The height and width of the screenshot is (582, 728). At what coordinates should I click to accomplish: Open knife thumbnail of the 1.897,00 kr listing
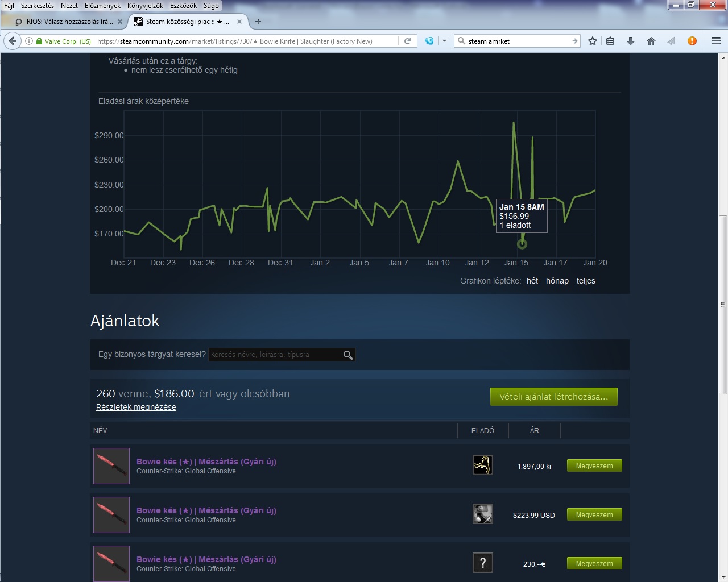111,466
